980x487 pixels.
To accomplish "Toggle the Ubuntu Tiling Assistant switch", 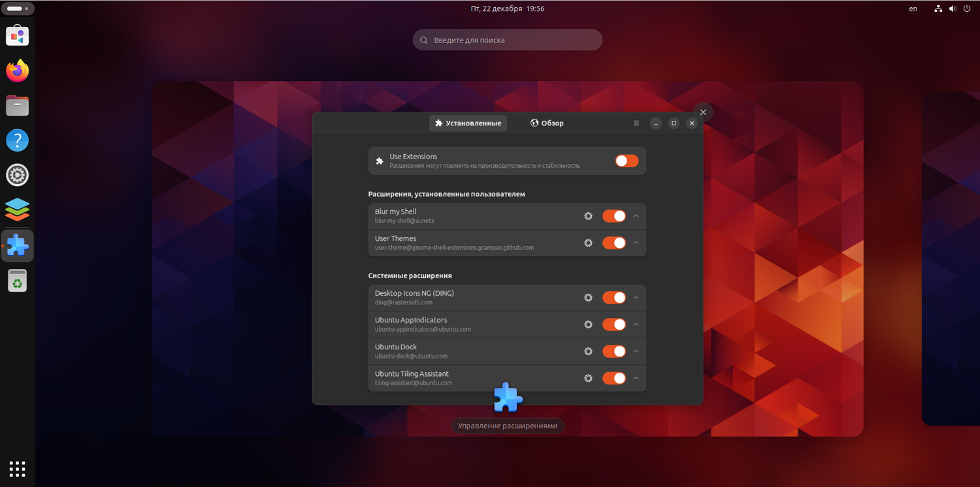I will point(614,378).
